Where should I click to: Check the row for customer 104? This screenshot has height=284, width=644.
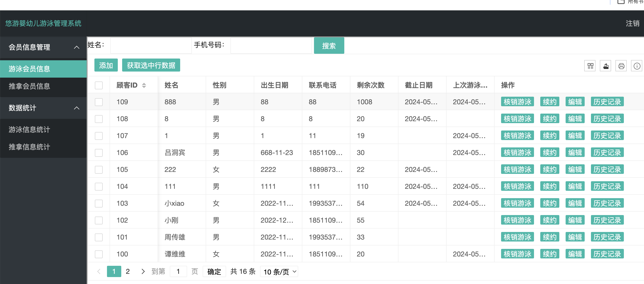[99, 186]
